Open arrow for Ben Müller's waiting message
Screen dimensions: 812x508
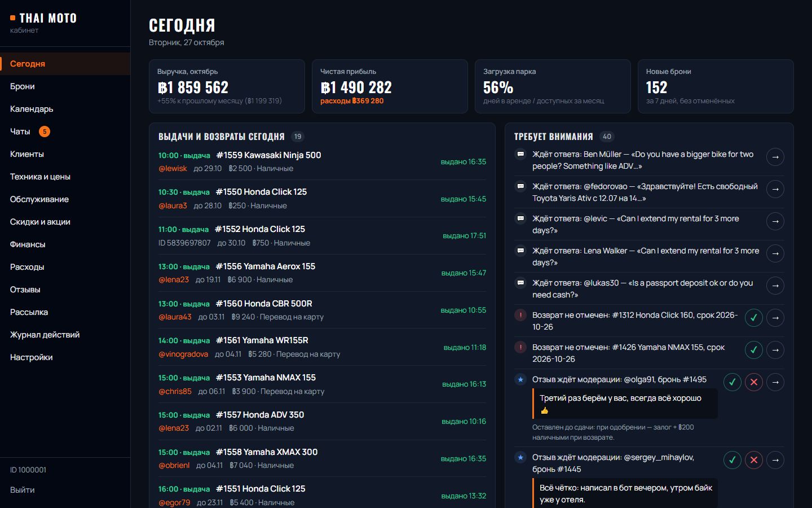click(x=775, y=157)
